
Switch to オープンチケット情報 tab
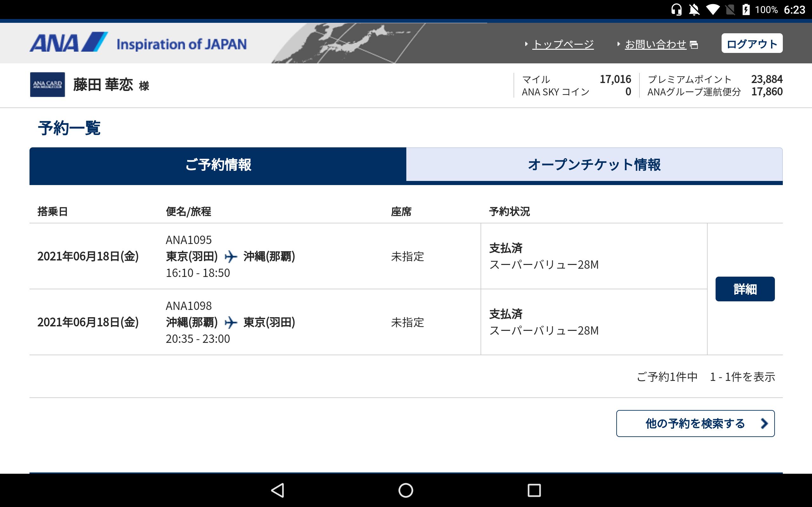point(594,165)
